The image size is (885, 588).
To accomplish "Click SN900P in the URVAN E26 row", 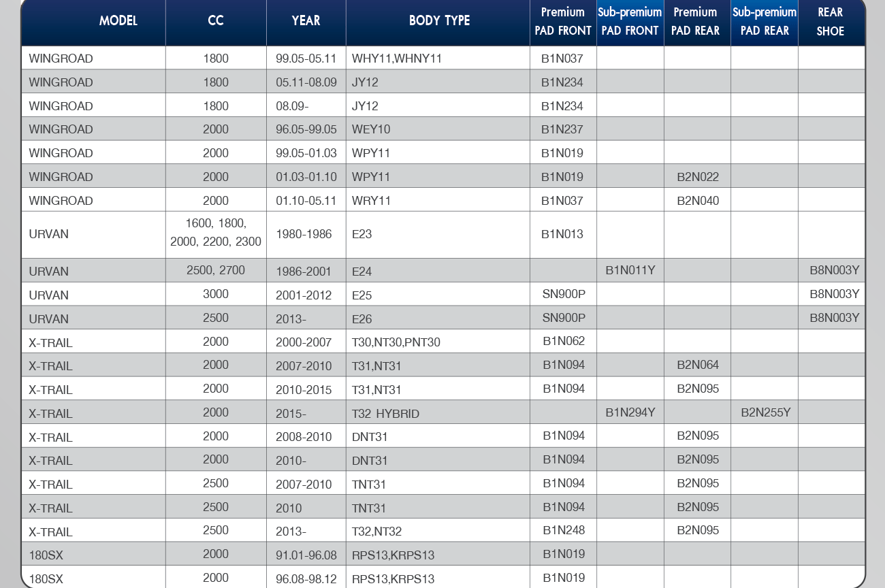I will pyautogui.click(x=564, y=318).
